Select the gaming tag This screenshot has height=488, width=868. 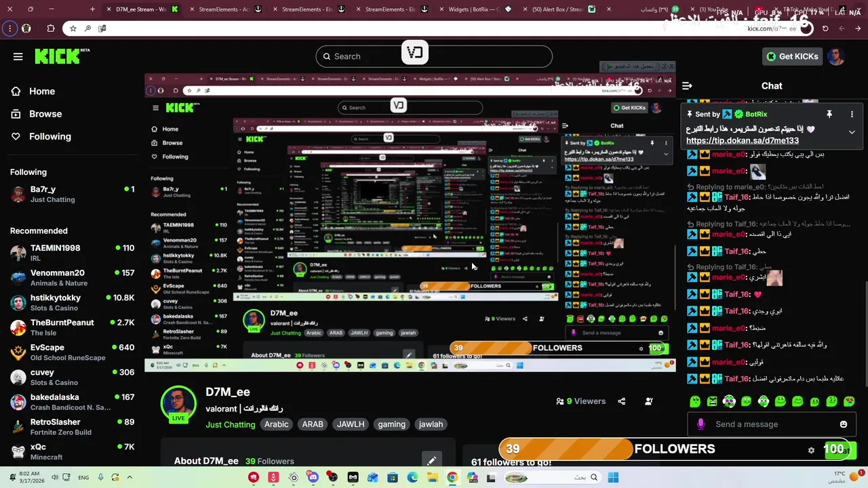[x=391, y=424]
